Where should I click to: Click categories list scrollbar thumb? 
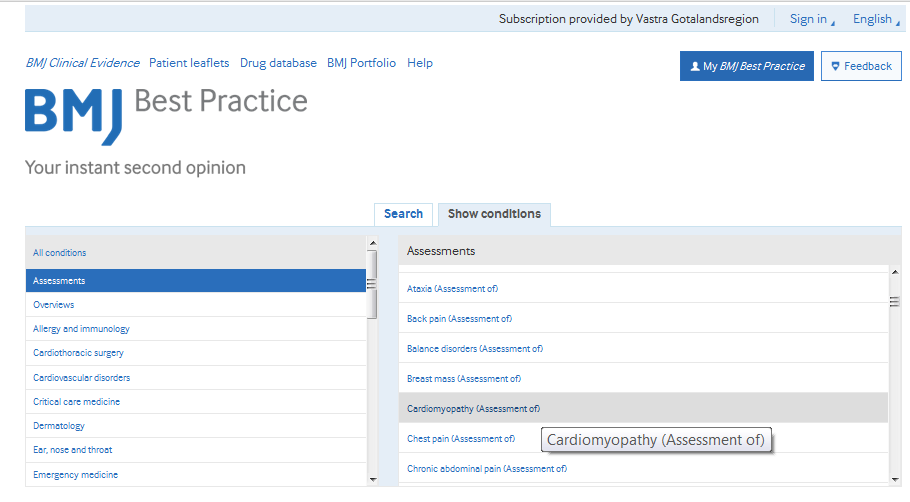(x=373, y=284)
